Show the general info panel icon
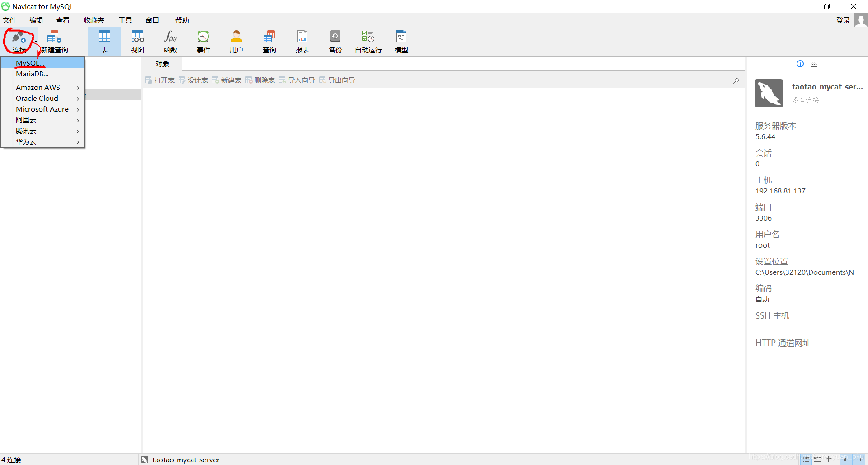868x465 pixels. (800, 64)
